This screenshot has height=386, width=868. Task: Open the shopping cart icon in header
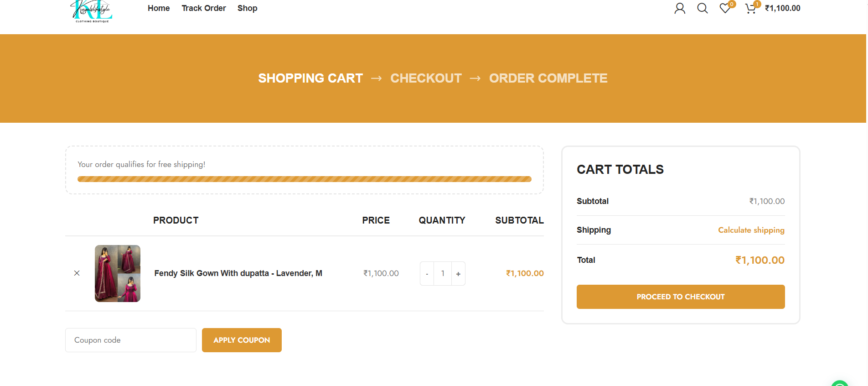click(750, 8)
